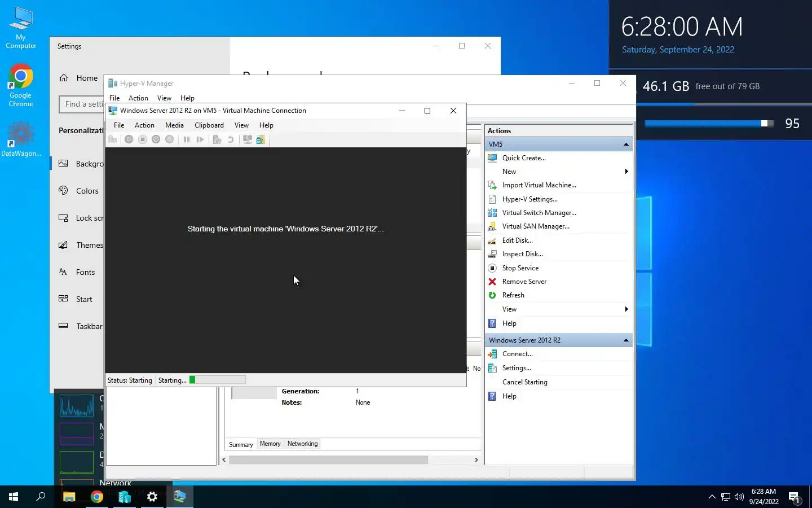Collapse the VM5 actions section

coord(626,144)
